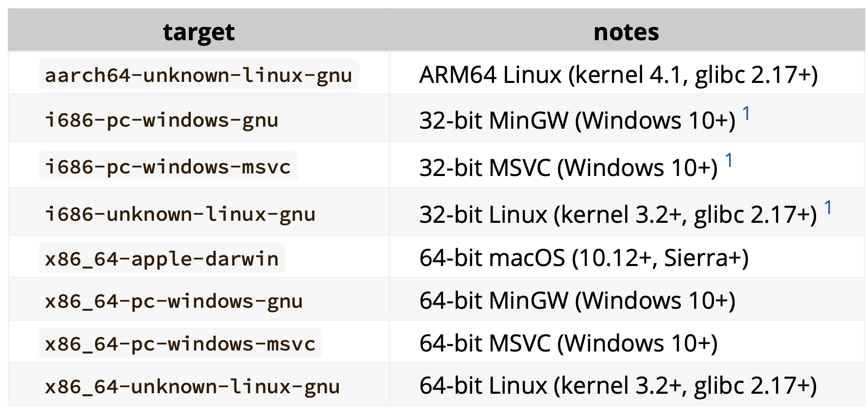Click the x86_64-pc-windows-gnu target
Image resolution: width=868 pixels, height=410 pixels.
click(174, 301)
